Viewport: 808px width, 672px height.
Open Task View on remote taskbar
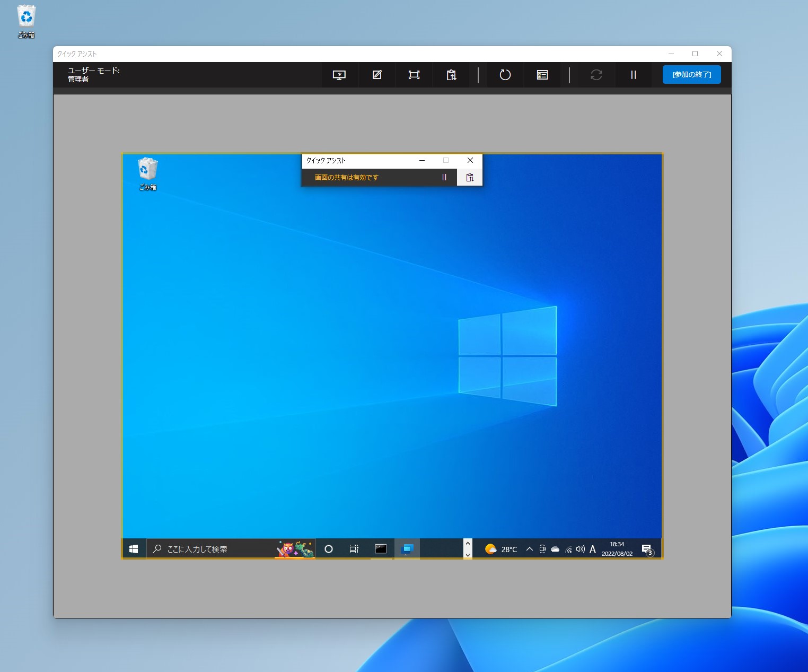(354, 549)
